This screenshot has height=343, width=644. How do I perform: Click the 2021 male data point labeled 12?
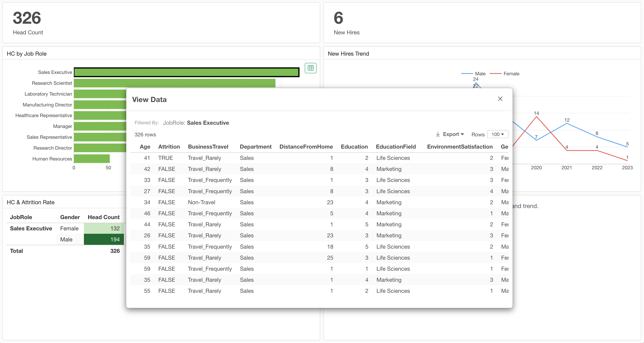[567, 123]
